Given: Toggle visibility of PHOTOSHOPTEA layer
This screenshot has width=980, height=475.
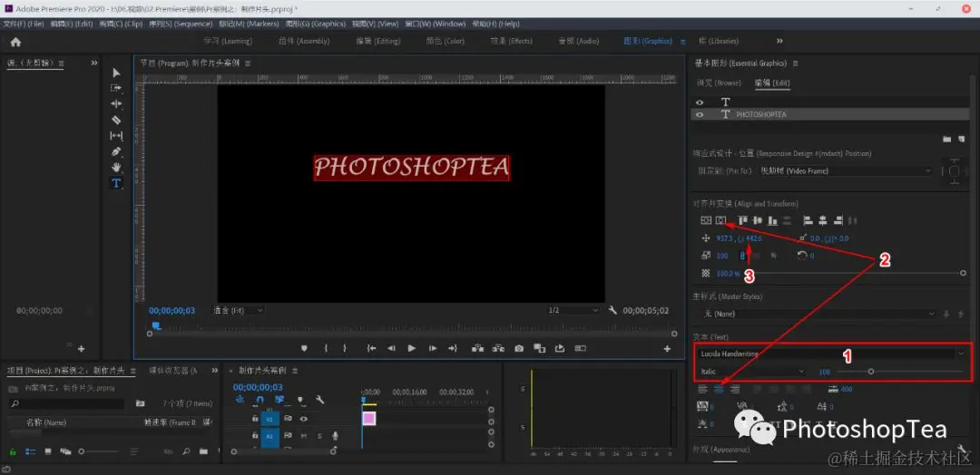Looking at the screenshot, I should pos(700,115).
